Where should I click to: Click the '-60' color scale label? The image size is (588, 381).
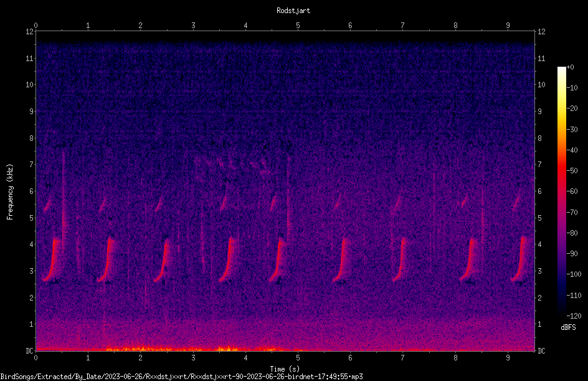coord(572,191)
